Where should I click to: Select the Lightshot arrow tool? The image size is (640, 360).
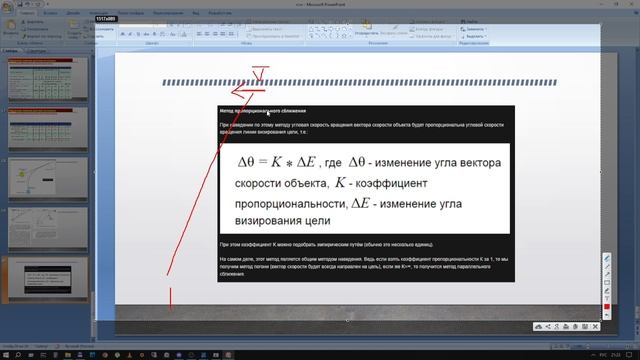[607, 274]
